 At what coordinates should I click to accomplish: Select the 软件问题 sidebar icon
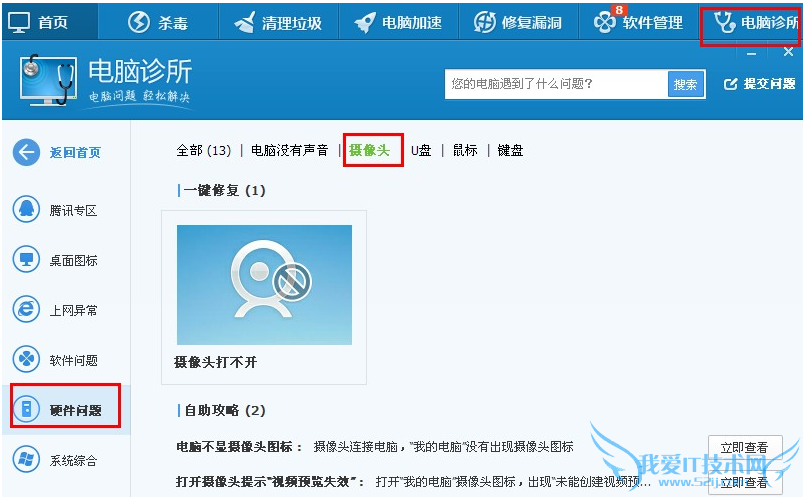[x=26, y=359]
